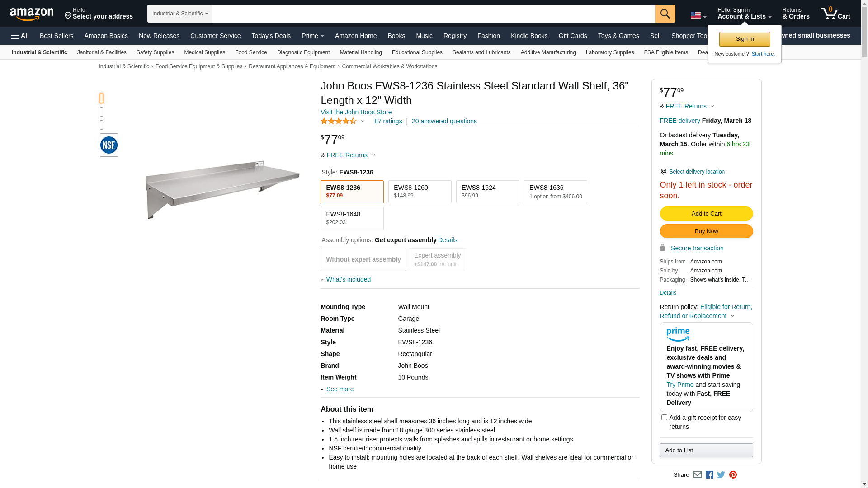
Task: Open the All hamburger menu
Action: (x=20, y=36)
